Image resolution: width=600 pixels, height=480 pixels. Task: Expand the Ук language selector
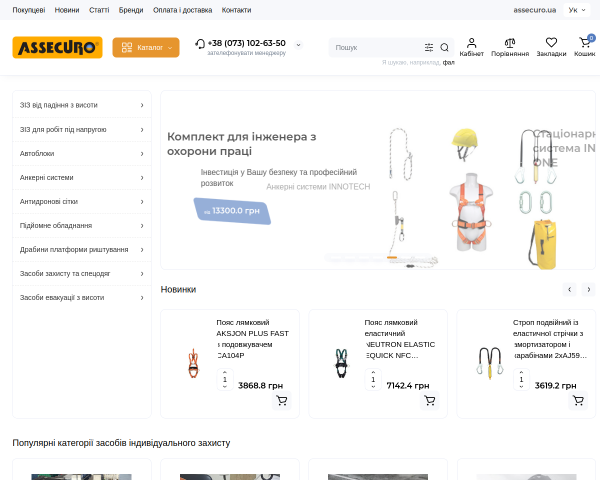click(x=577, y=10)
